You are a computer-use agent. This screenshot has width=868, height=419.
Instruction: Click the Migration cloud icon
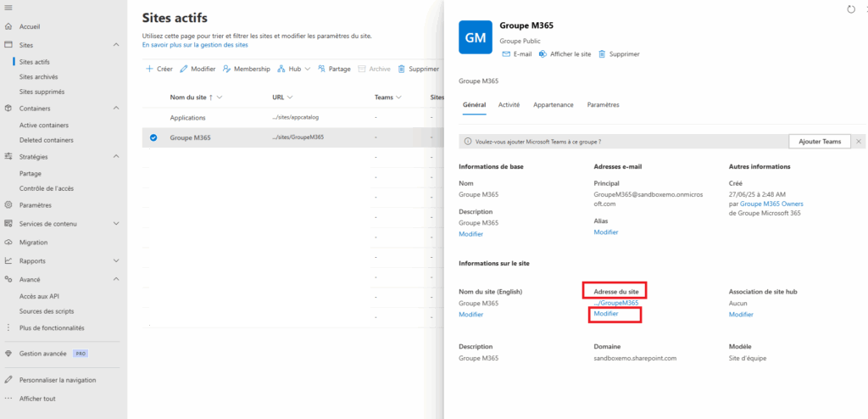click(8, 243)
